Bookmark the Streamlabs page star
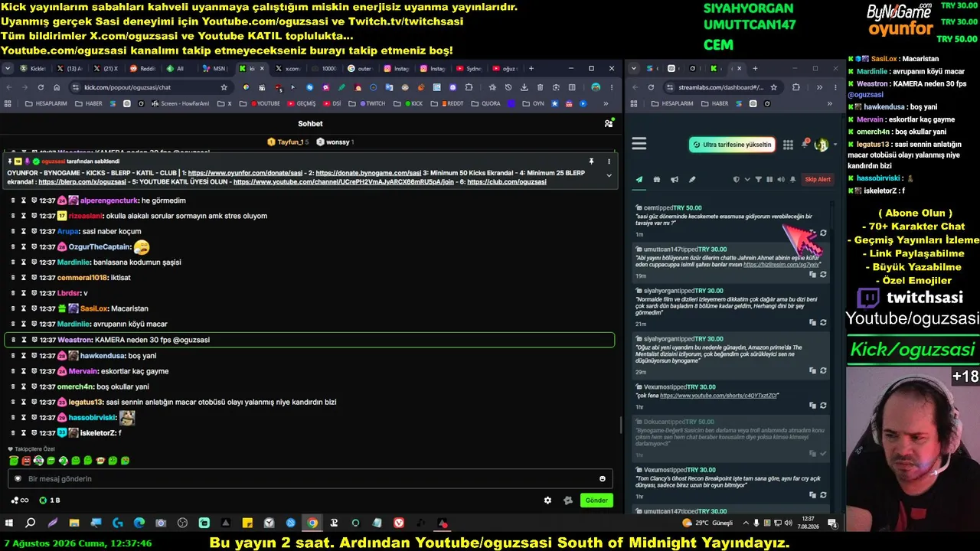This screenshot has height=551, width=980. tap(773, 87)
